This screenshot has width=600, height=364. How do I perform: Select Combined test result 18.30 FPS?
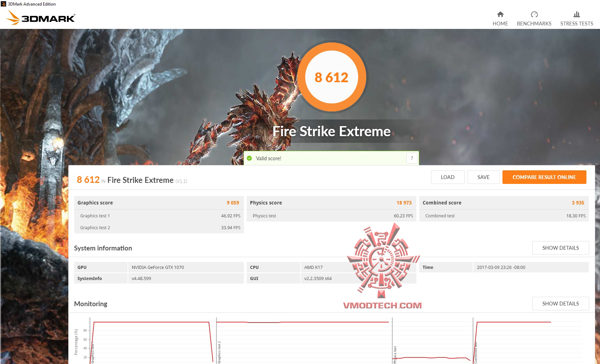click(576, 216)
